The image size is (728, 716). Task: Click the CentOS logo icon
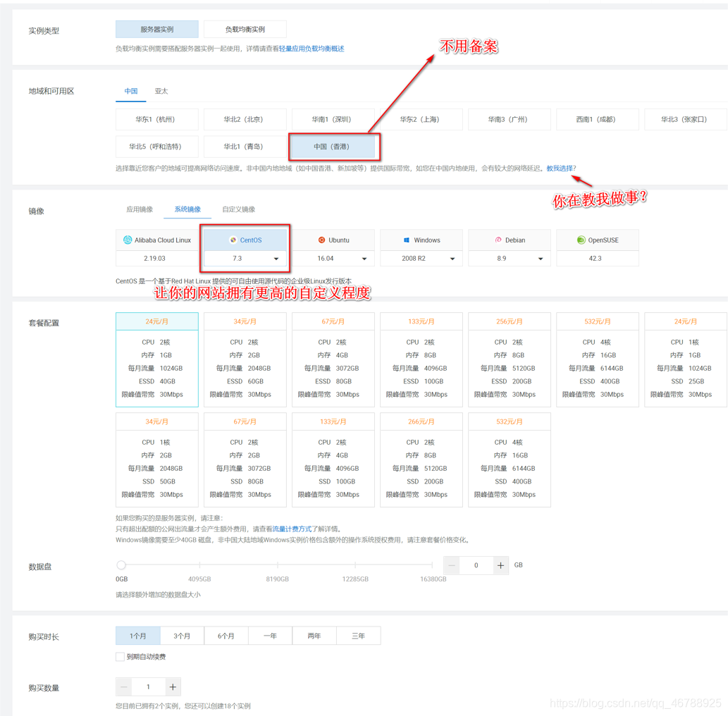233,240
